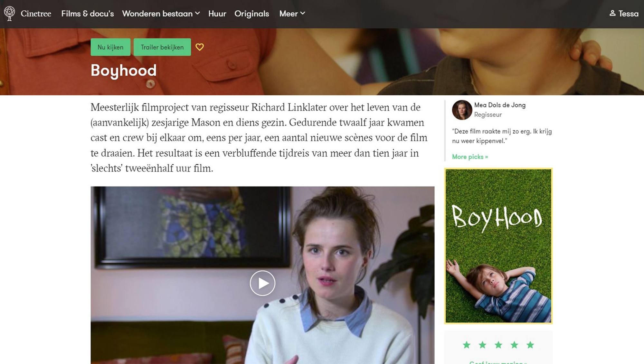Open Mea Dols de Jong name link
Viewport: 644px width, 364px height.
500,105
